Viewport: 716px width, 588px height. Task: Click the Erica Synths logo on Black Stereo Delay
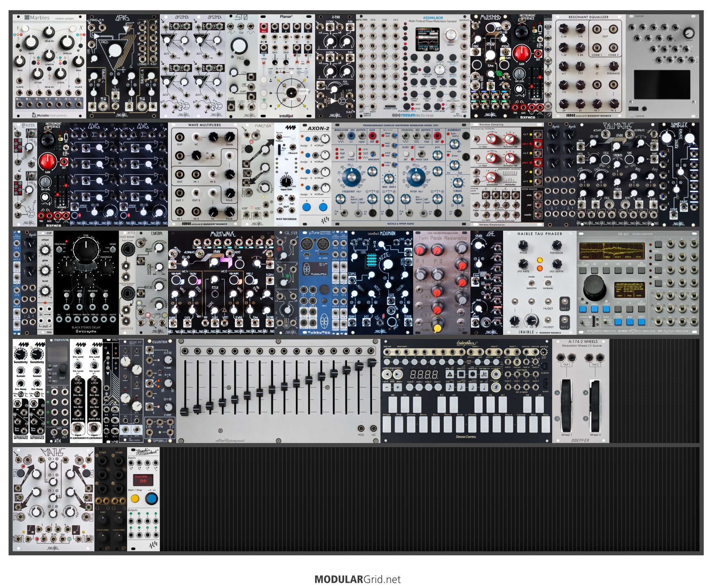coord(86,331)
